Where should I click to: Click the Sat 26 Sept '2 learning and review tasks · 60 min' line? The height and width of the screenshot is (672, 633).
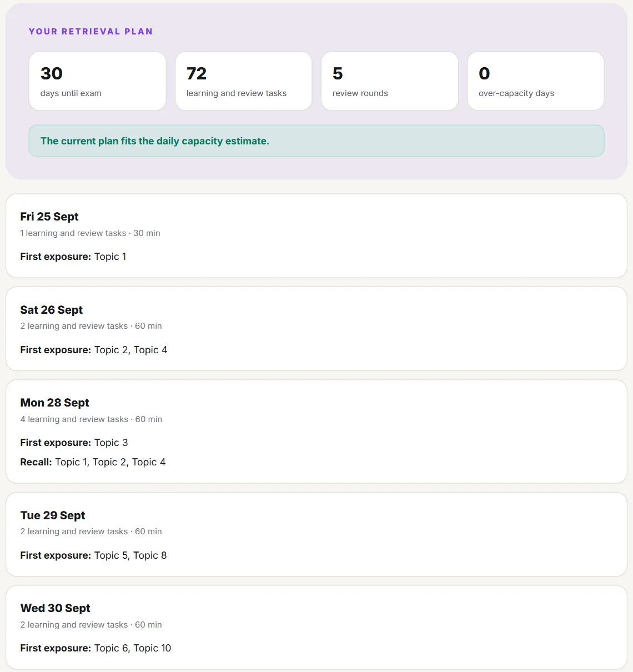click(91, 326)
